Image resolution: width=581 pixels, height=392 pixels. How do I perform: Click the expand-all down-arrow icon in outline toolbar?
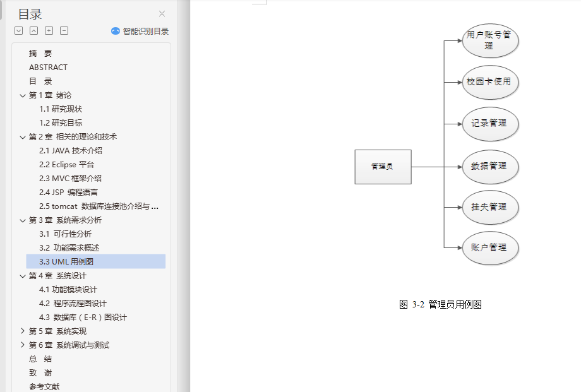18,31
